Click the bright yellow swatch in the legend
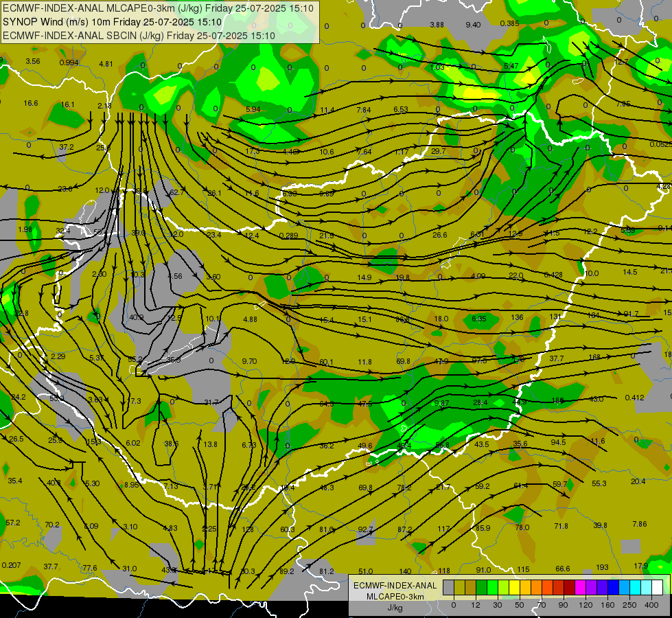 click(514, 588)
